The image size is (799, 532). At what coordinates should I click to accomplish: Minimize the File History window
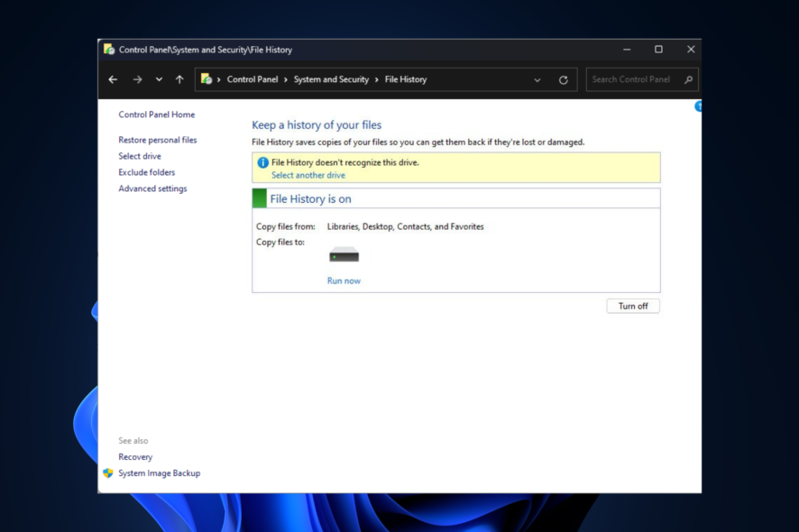point(627,50)
